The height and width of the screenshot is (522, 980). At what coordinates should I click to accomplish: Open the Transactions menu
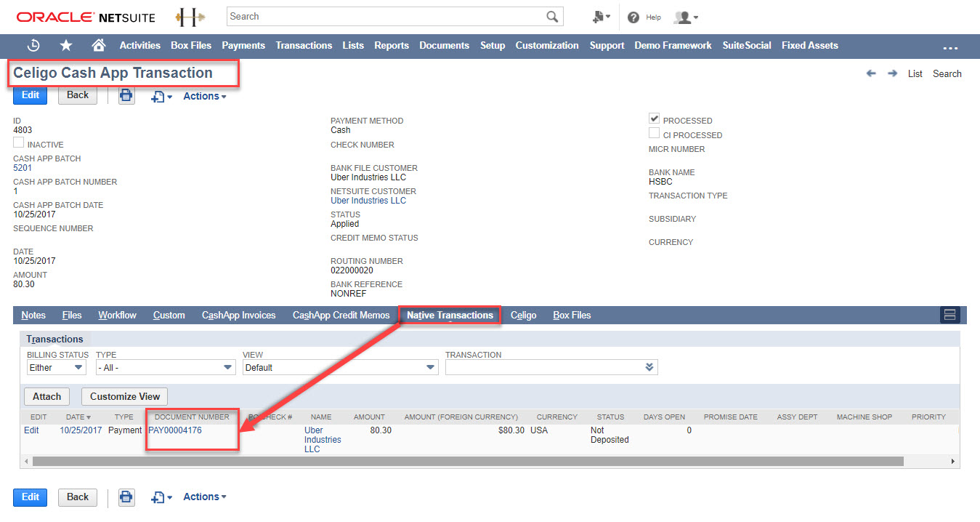click(x=304, y=45)
